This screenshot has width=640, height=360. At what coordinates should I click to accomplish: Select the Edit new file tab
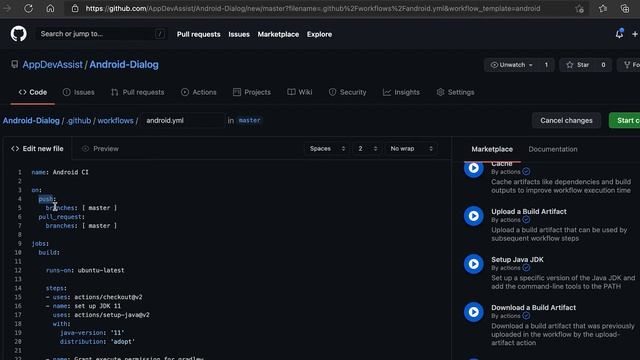(x=38, y=149)
